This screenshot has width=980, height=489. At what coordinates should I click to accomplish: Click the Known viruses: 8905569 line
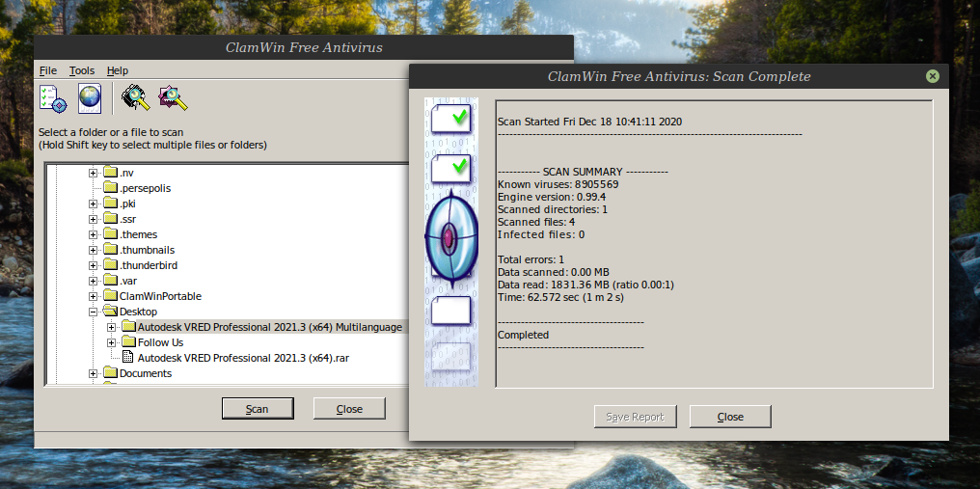pyautogui.click(x=558, y=184)
